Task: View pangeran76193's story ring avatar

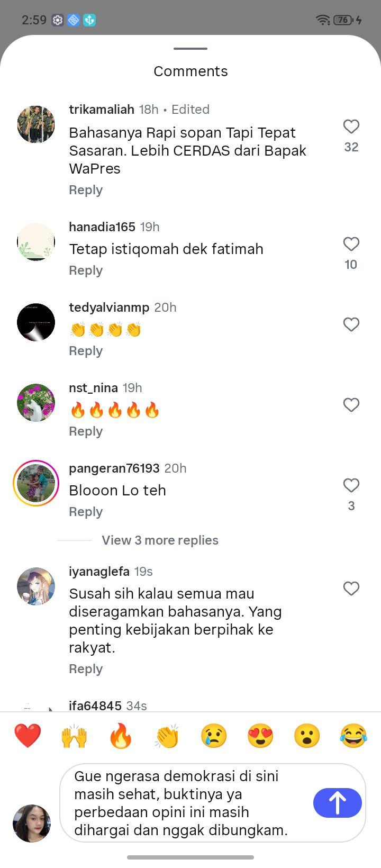Action: [x=36, y=483]
